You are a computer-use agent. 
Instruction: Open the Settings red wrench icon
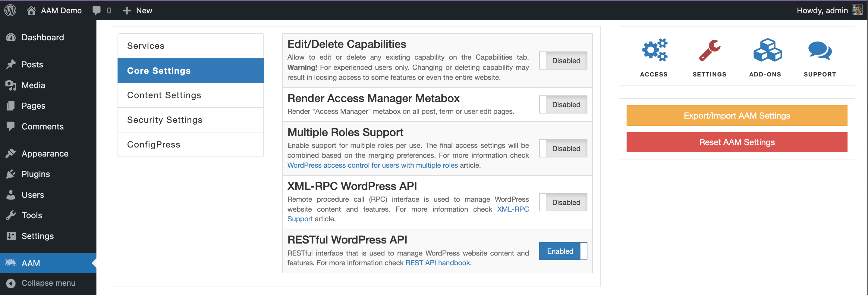coord(709,51)
